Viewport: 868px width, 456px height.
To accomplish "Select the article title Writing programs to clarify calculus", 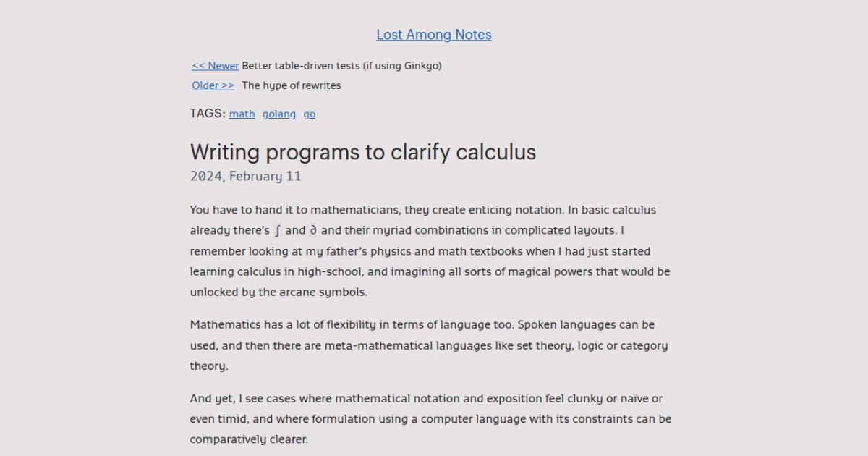I will click(362, 152).
